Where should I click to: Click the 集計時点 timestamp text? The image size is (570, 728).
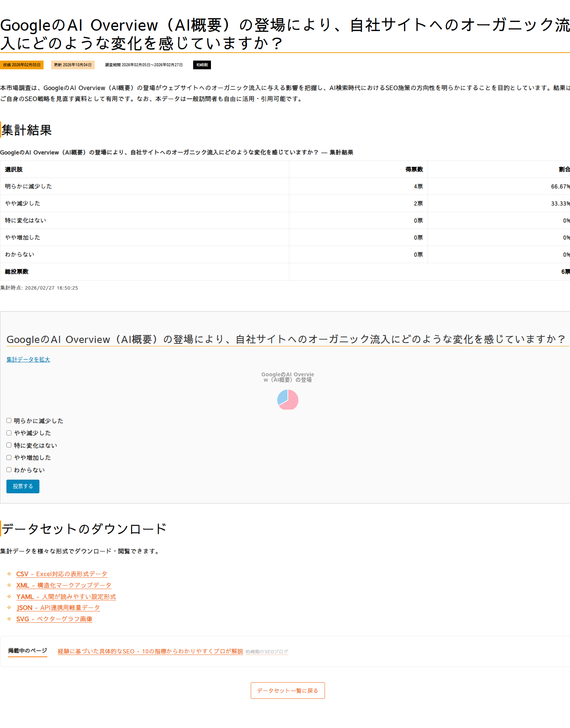(39, 288)
